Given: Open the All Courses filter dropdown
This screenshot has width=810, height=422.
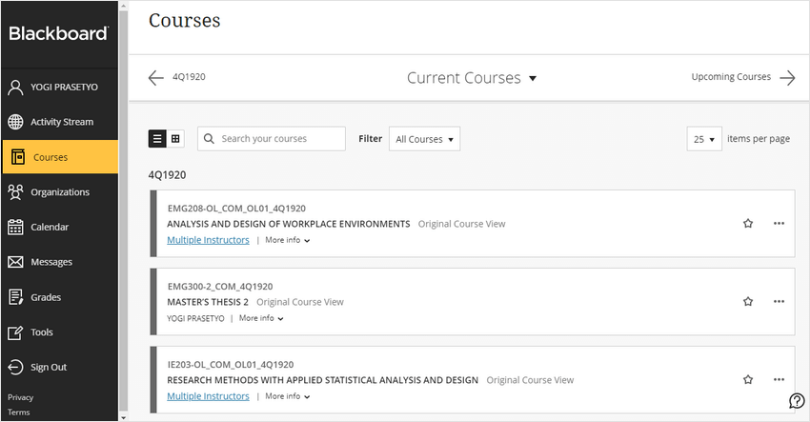Looking at the screenshot, I should pyautogui.click(x=425, y=139).
